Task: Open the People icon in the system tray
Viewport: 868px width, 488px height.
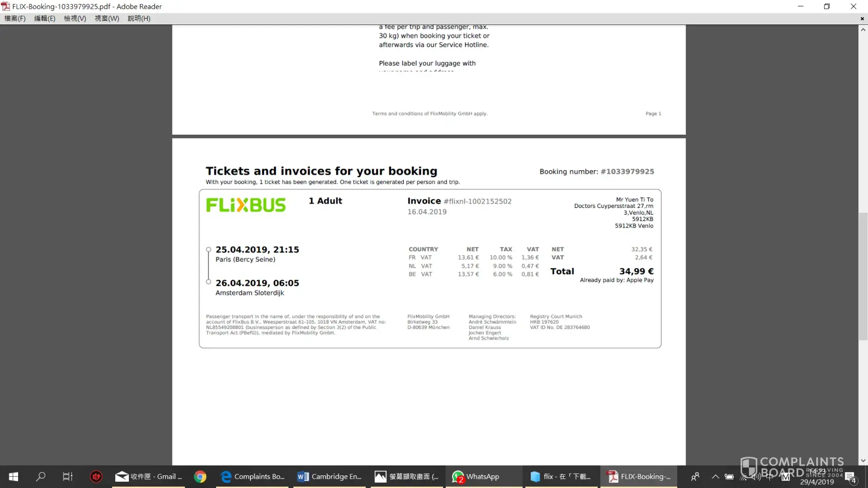Action: (x=695, y=477)
